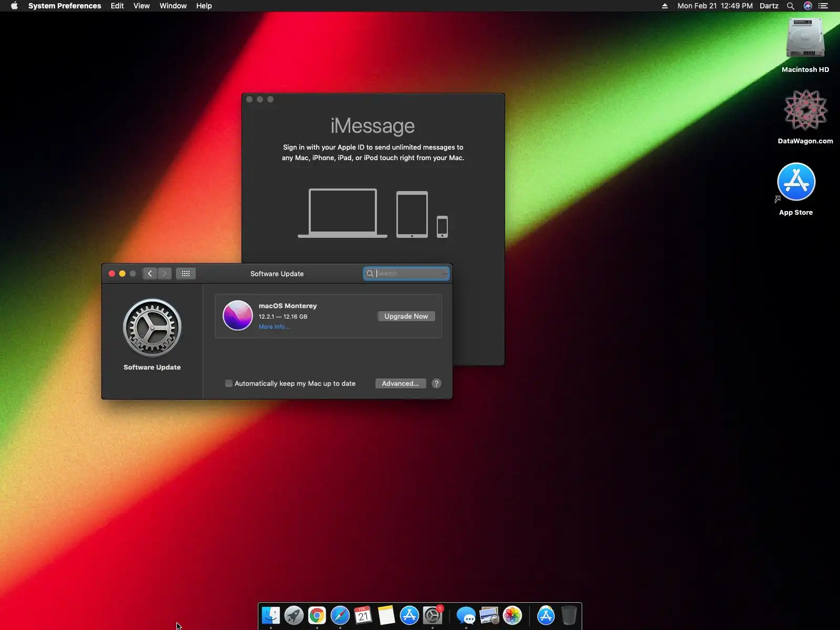Go forward in System Preferences
840x630 pixels.
pos(164,274)
